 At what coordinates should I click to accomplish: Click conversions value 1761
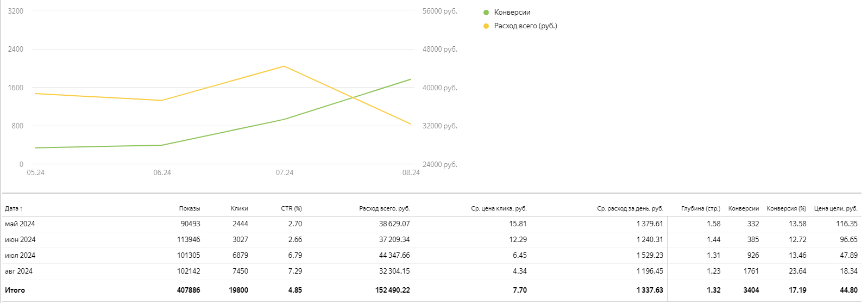pyautogui.click(x=751, y=271)
